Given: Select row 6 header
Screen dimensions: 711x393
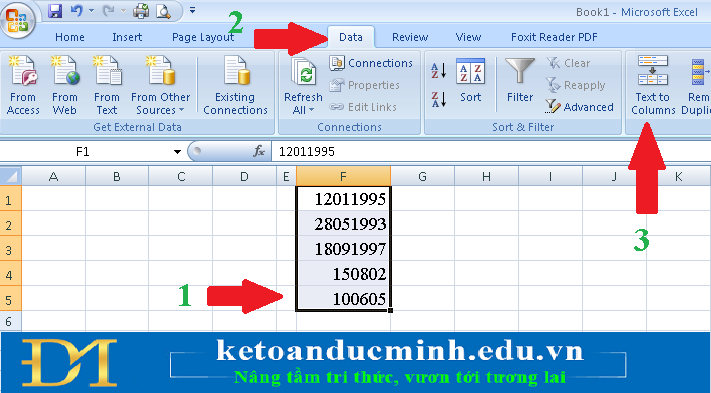Looking at the screenshot, I should 10,321.
